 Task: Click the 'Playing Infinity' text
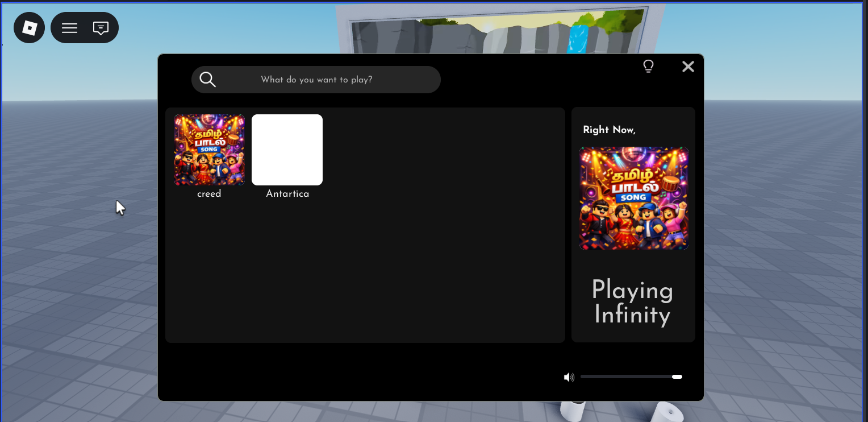632,303
